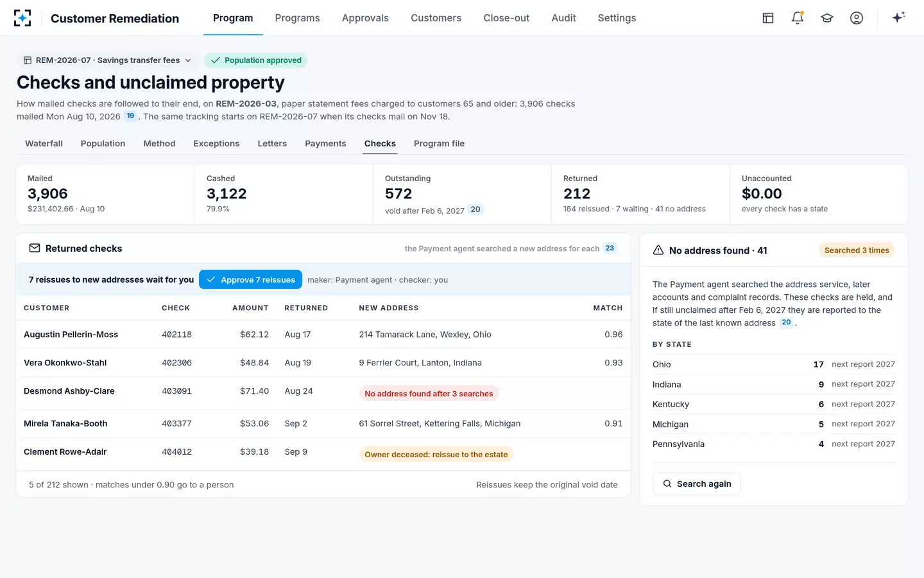Click the envelope icon beside Returned checks
The height and width of the screenshot is (578, 924).
point(35,249)
